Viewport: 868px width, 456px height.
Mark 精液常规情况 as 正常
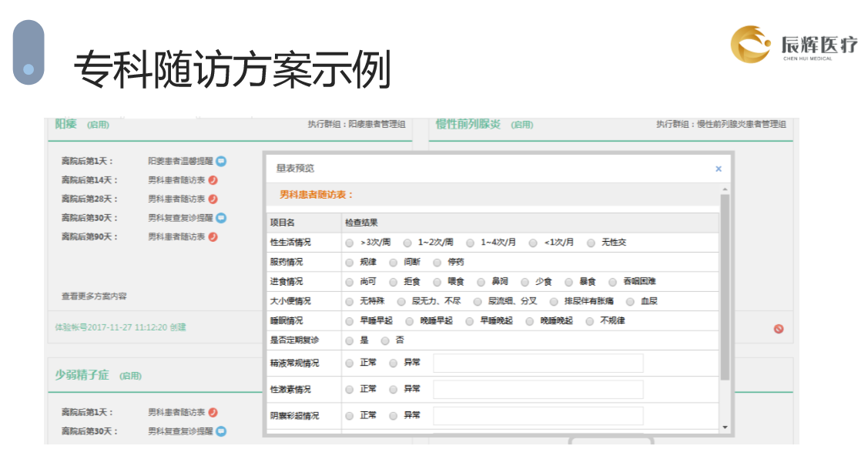coord(350,364)
